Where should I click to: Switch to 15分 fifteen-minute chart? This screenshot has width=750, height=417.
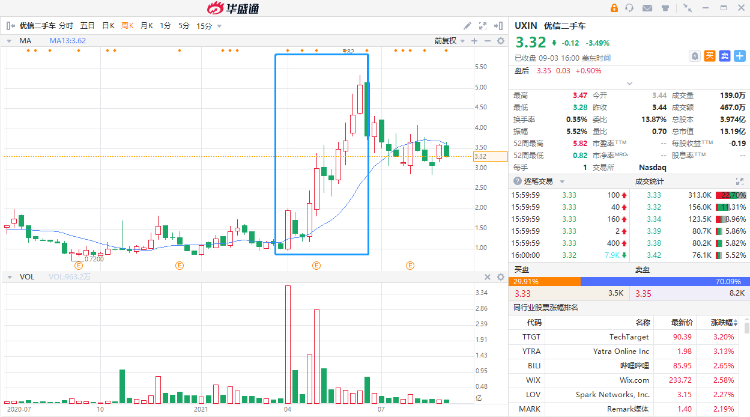pos(204,26)
